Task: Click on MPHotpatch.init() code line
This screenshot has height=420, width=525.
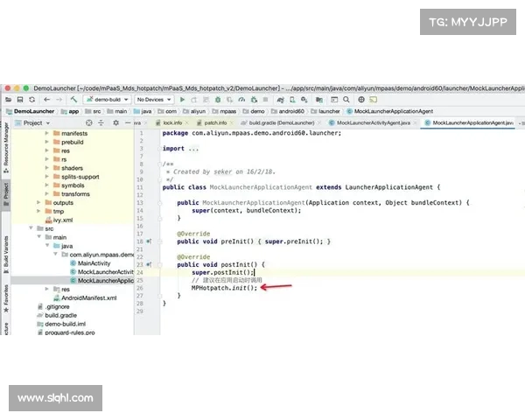Action: point(224,288)
